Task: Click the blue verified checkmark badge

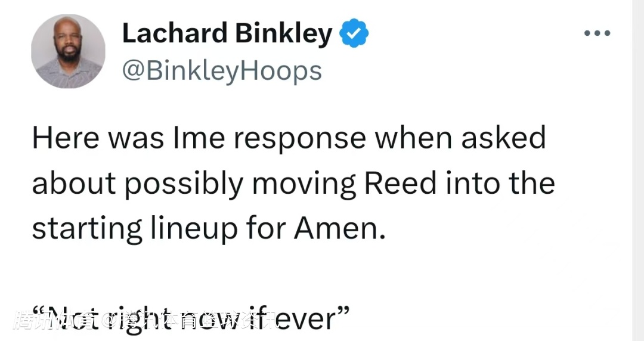Action: point(354,34)
